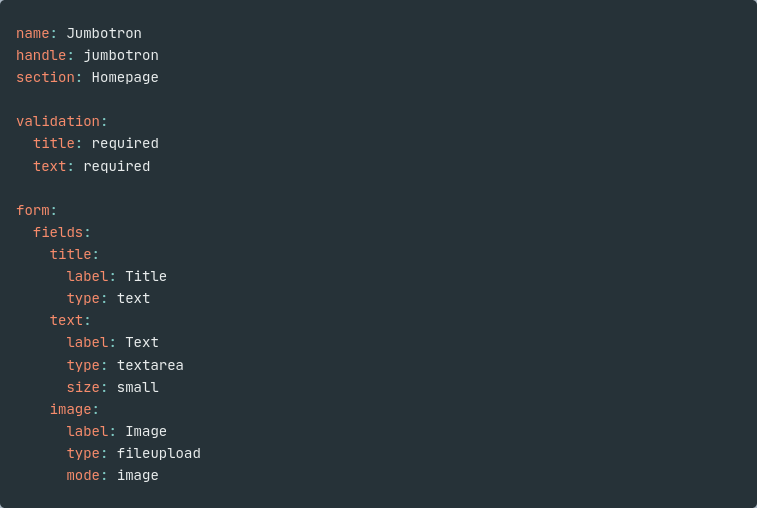Screen dimensions: 757x508
Task: Click the 'image' field key under fields
Action: point(70,409)
